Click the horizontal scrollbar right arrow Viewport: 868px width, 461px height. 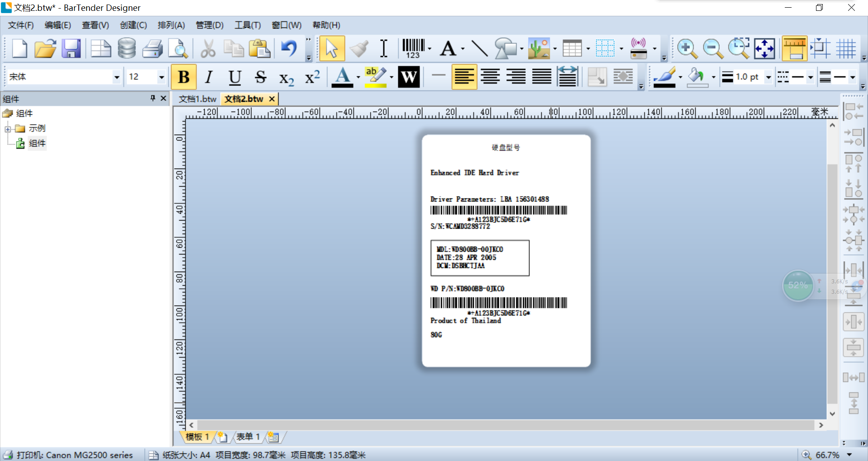(x=821, y=425)
